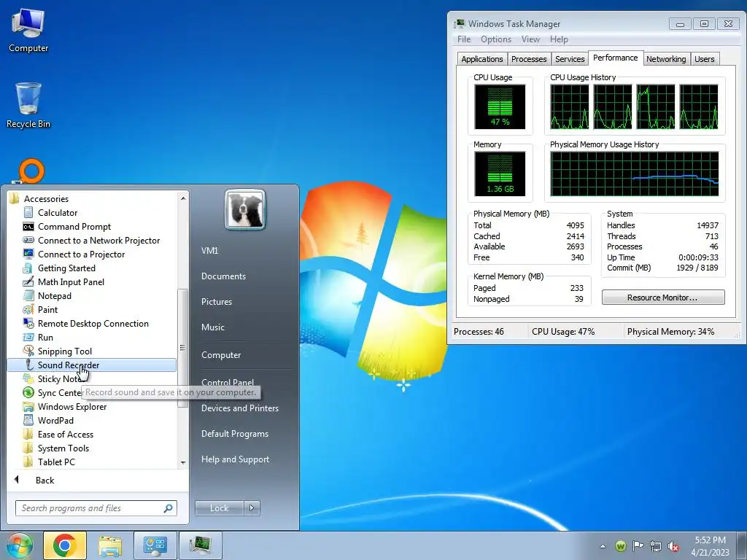Open Sticky Notes icon
The image size is (747, 560).
pos(28,378)
